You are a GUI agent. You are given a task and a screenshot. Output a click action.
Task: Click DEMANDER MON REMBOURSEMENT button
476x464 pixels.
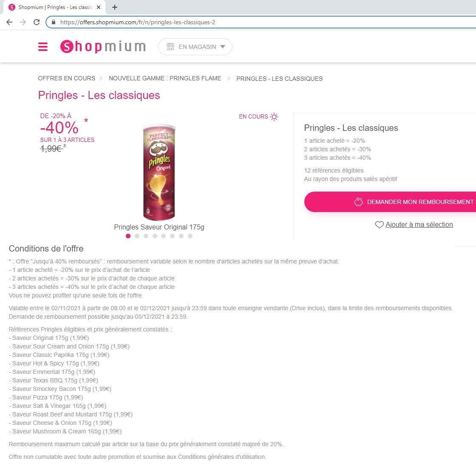point(390,202)
